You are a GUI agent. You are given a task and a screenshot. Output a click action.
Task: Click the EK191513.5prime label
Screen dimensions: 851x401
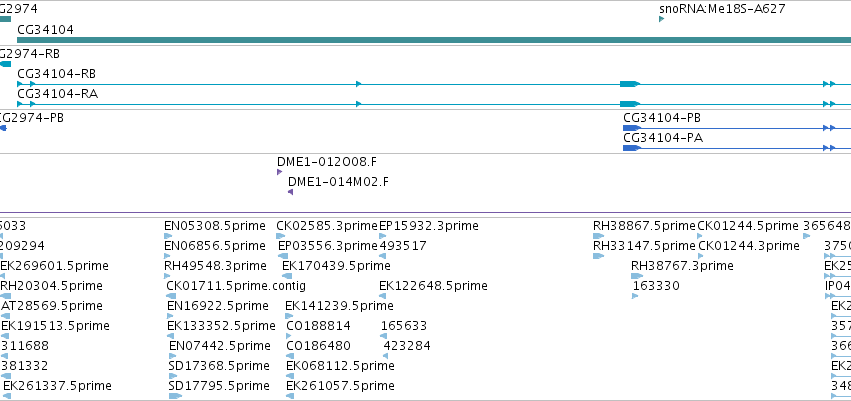[x=55, y=326]
